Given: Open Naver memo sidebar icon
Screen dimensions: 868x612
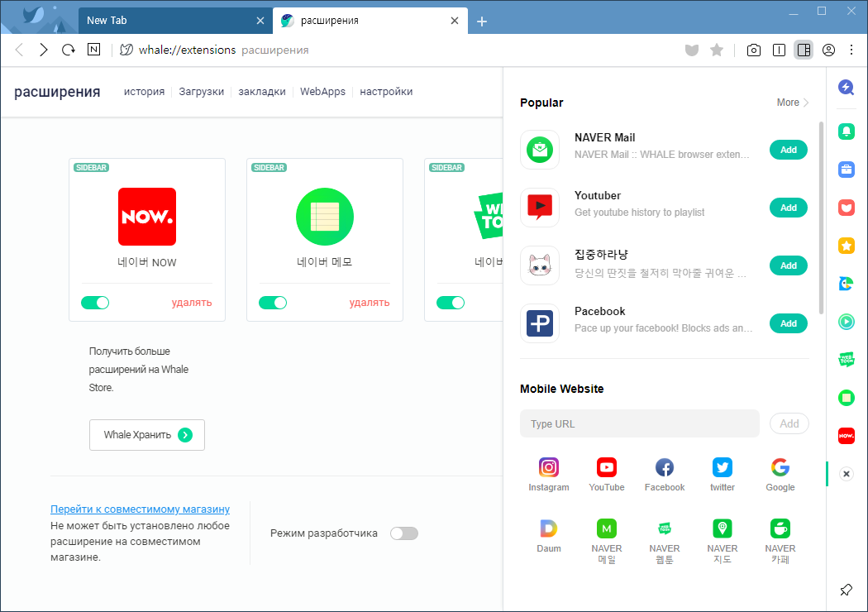Looking at the screenshot, I should tap(847, 398).
